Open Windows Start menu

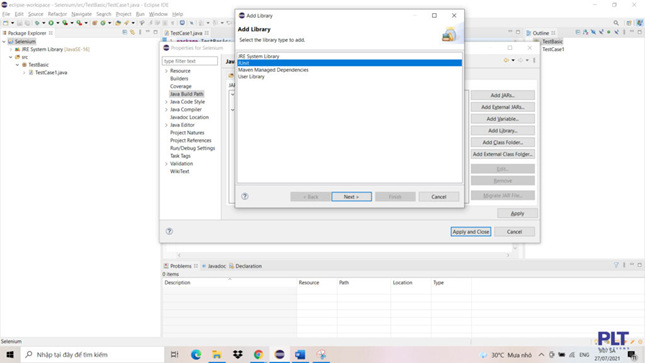(x=10, y=354)
